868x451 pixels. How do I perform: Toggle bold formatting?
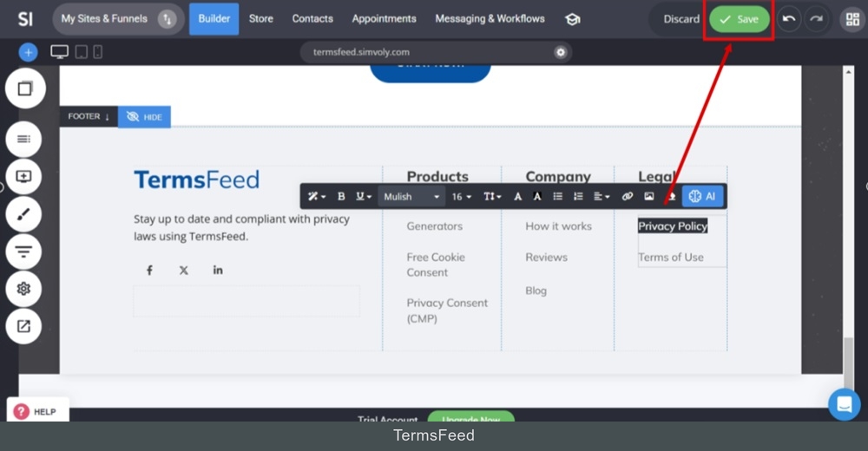click(x=341, y=197)
